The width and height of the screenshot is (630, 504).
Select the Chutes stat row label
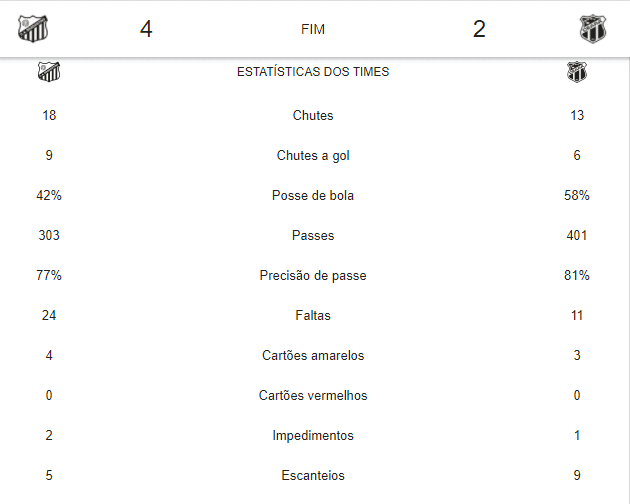(313, 115)
